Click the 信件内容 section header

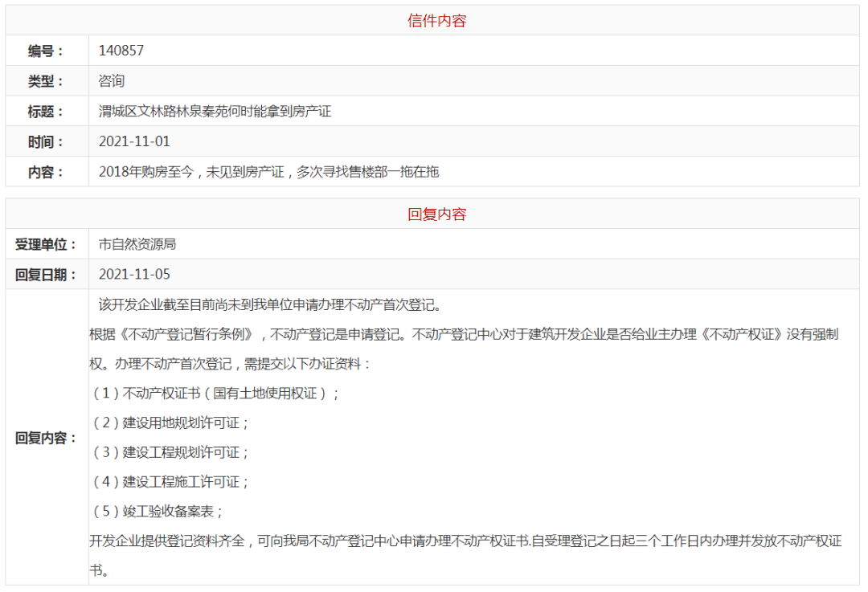coord(436,20)
